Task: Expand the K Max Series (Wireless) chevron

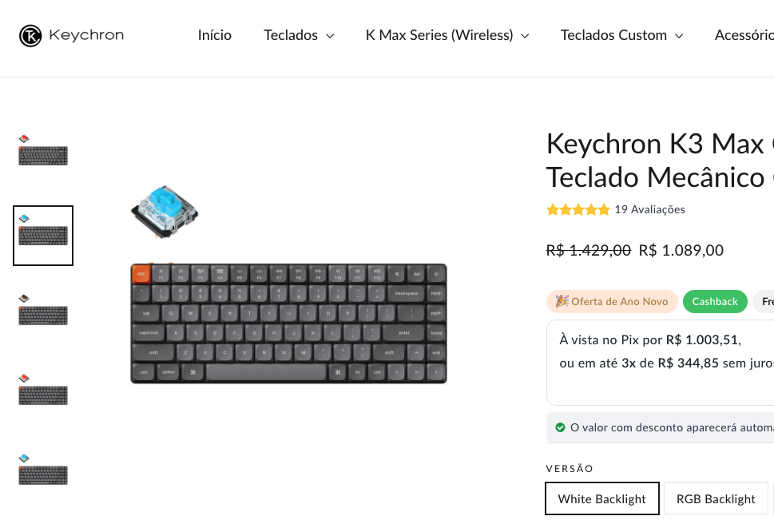Action: pos(525,36)
